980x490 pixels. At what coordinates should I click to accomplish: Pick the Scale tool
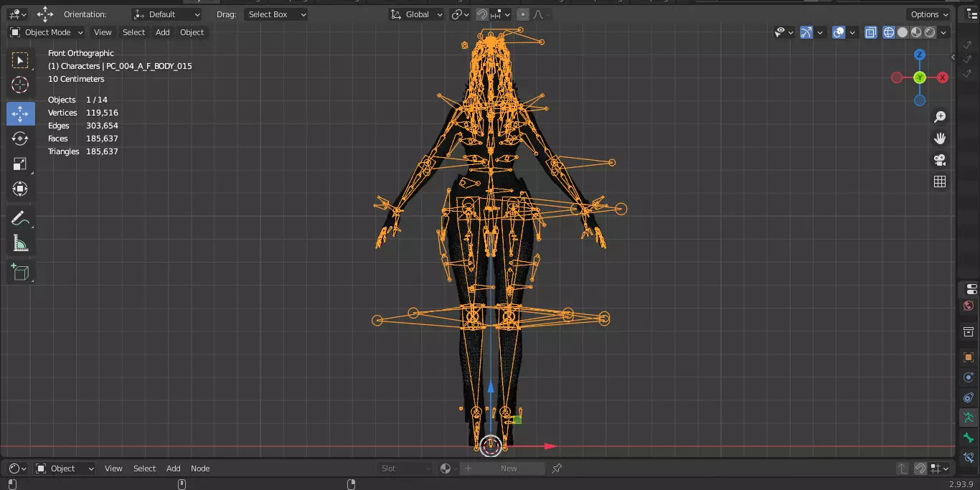coord(20,164)
